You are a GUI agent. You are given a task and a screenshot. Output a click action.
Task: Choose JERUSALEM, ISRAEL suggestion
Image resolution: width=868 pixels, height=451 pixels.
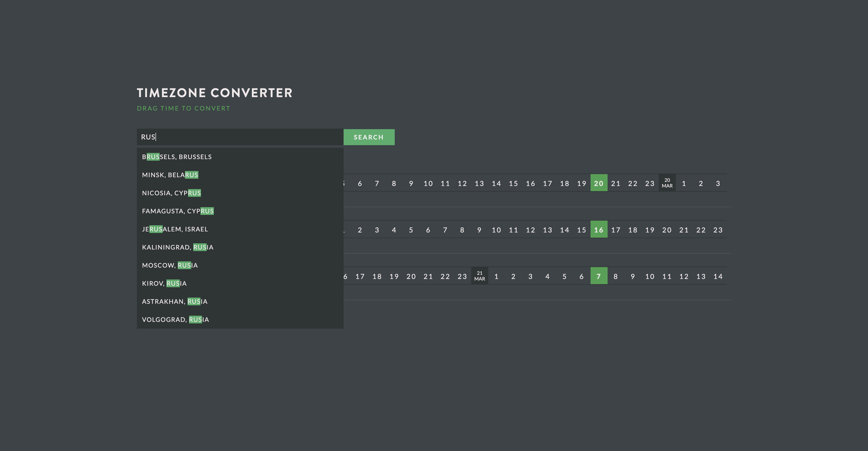(x=175, y=229)
